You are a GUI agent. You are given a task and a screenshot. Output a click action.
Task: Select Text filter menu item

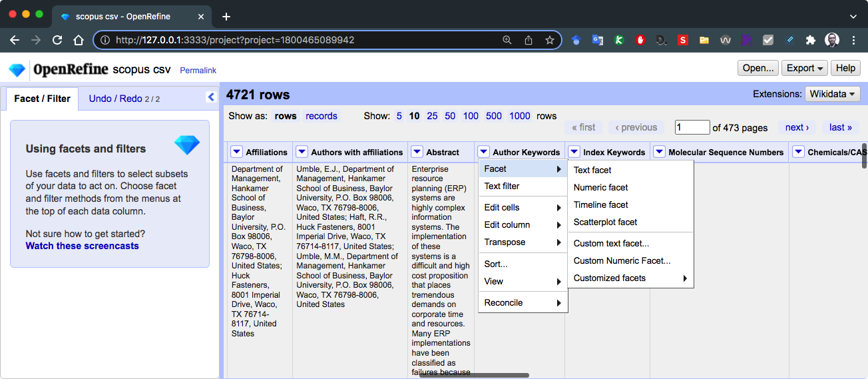(x=523, y=186)
